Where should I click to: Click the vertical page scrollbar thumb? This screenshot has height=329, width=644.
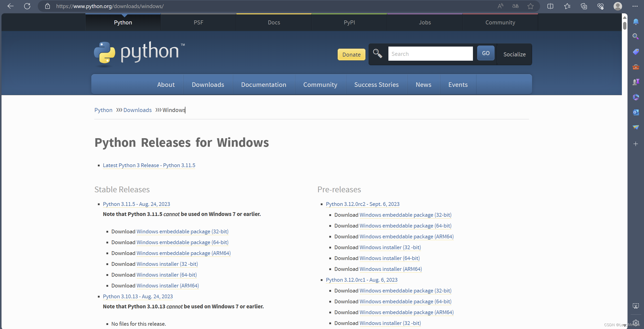click(x=625, y=26)
